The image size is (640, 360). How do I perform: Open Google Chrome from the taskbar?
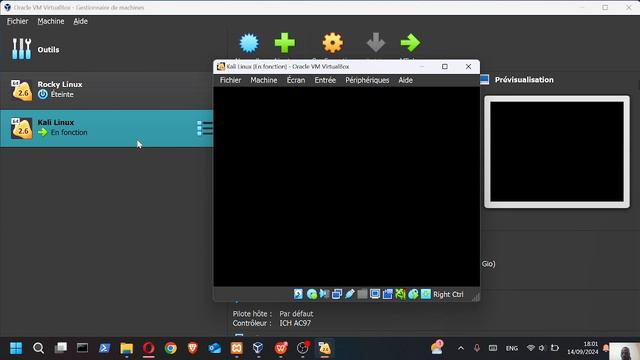(x=171, y=348)
